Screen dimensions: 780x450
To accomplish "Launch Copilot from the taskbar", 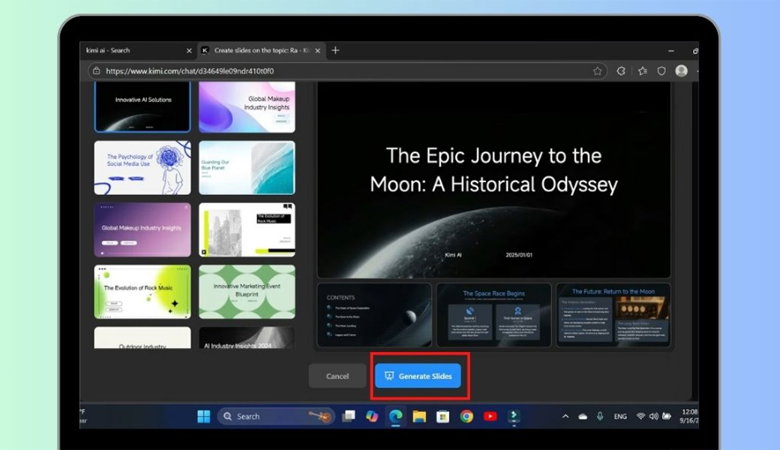I will point(372,416).
